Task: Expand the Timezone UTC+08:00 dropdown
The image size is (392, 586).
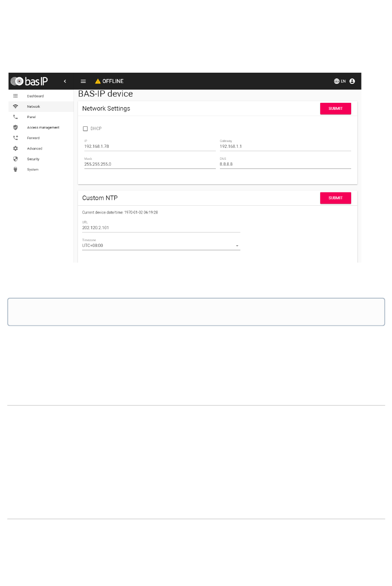Action: tap(161, 245)
